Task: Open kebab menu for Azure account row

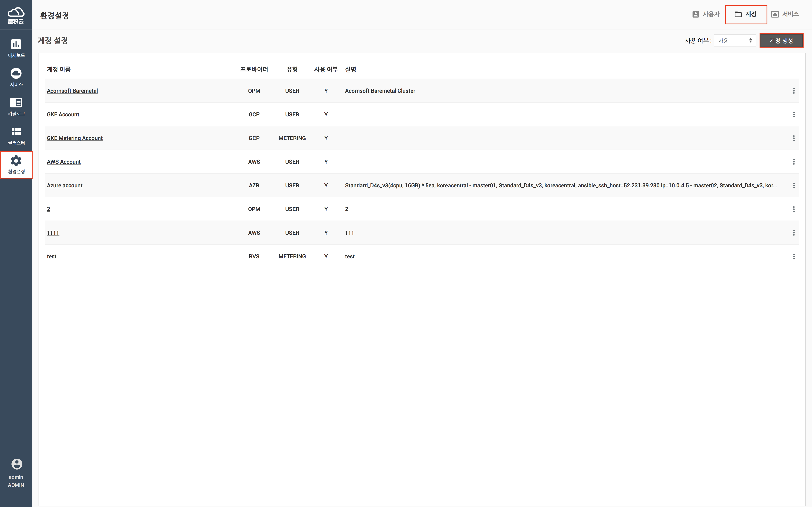Action: pos(794,185)
